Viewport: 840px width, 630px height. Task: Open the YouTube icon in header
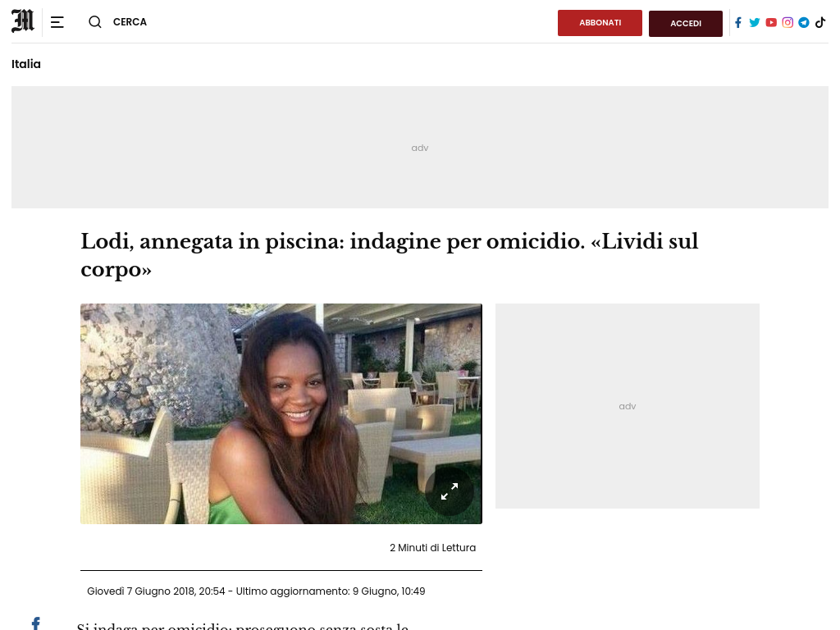click(x=771, y=22)
